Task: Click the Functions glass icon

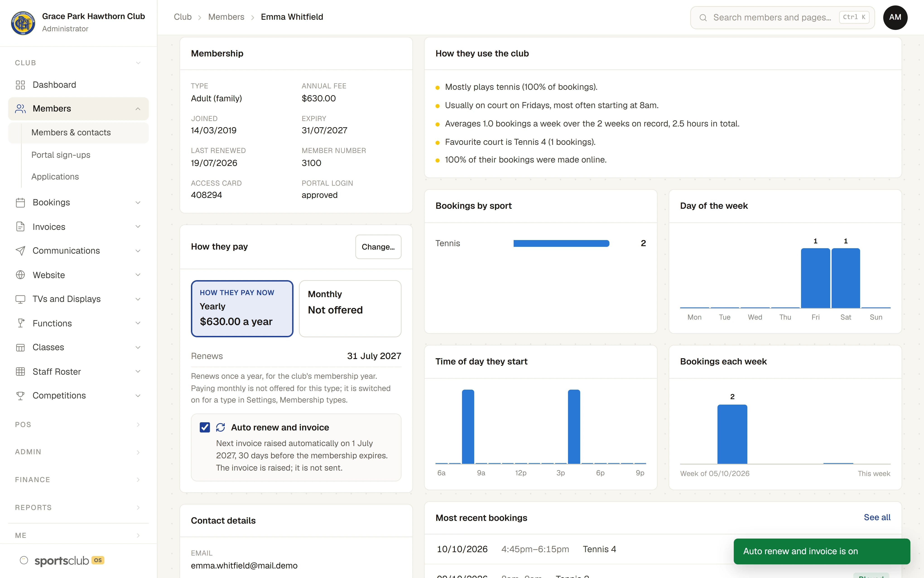Action: (x=21, y=323)
